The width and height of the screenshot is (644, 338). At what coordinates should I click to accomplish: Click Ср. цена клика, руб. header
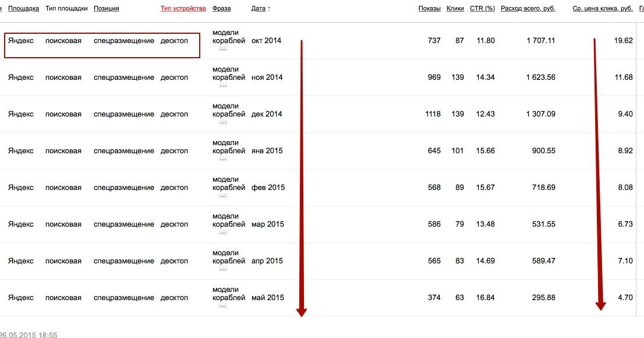pos(602,9)
